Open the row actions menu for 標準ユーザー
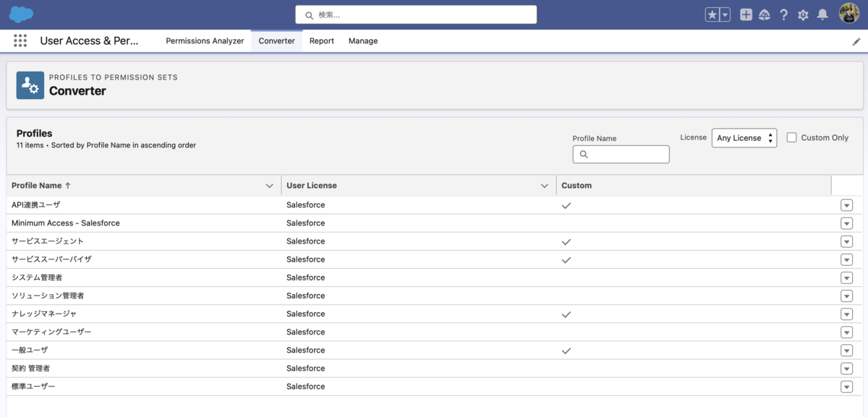This screenshot has width=868, height=417. click(846, 387)
